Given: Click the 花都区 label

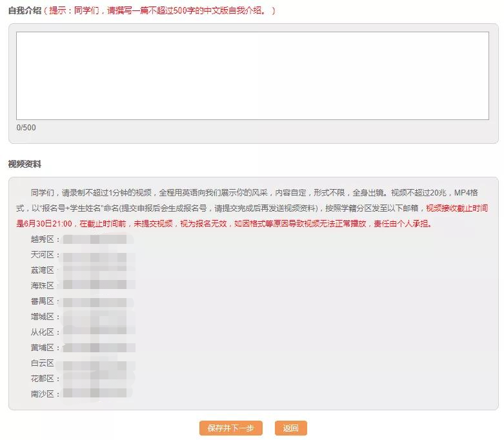Looking at the screenshot, I should pos(43,379).
